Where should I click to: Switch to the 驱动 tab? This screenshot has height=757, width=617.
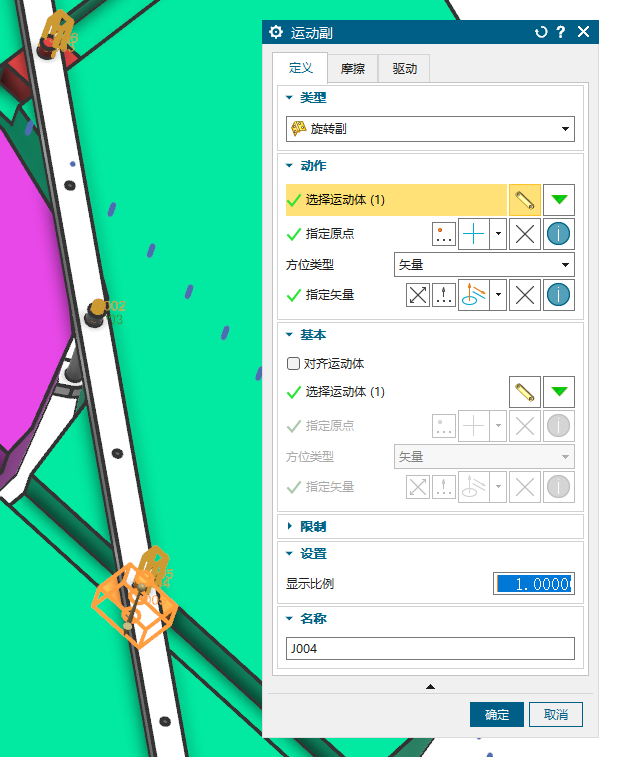click(x=404, y=69)
